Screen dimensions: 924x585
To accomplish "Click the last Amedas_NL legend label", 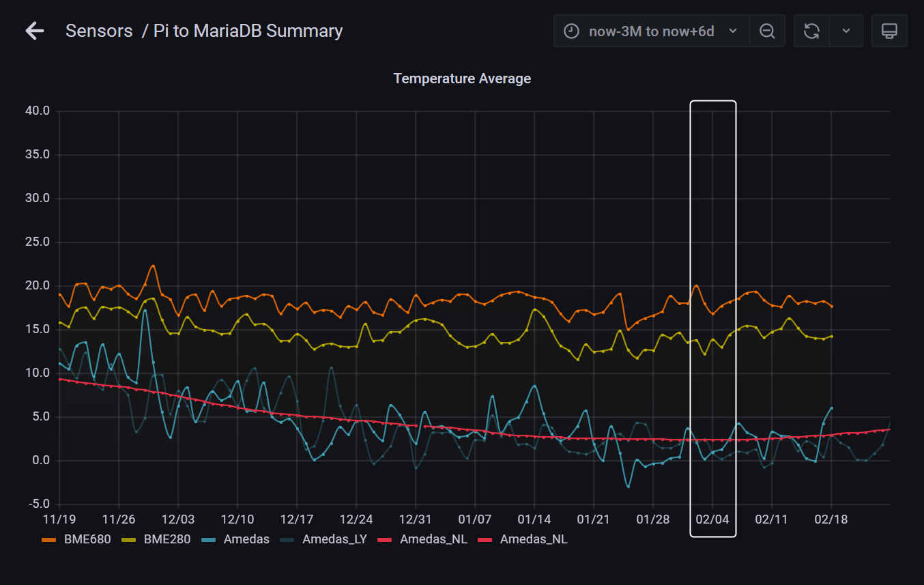I will coord(533,539).
